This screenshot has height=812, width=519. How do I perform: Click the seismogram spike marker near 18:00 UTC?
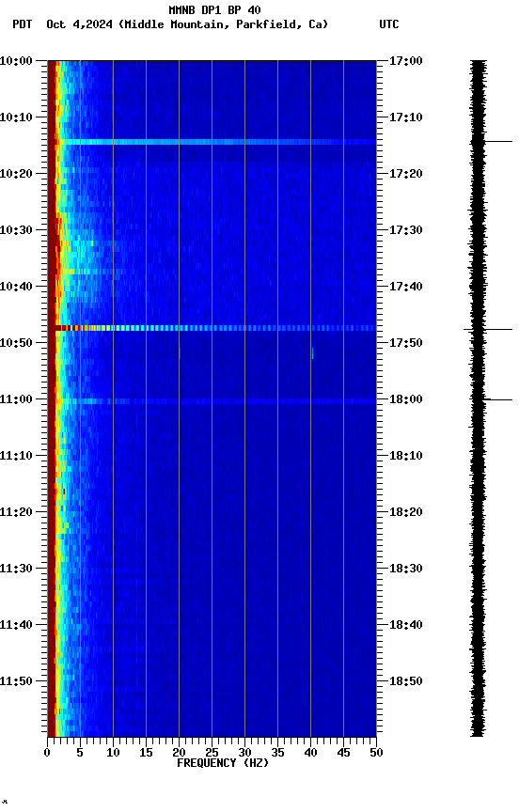pos(499,399)
